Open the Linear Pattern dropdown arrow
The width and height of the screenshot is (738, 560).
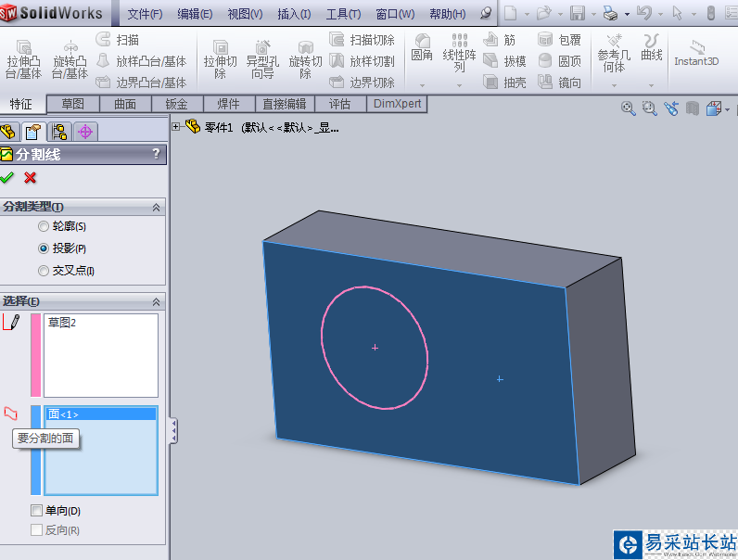(459, 85)
